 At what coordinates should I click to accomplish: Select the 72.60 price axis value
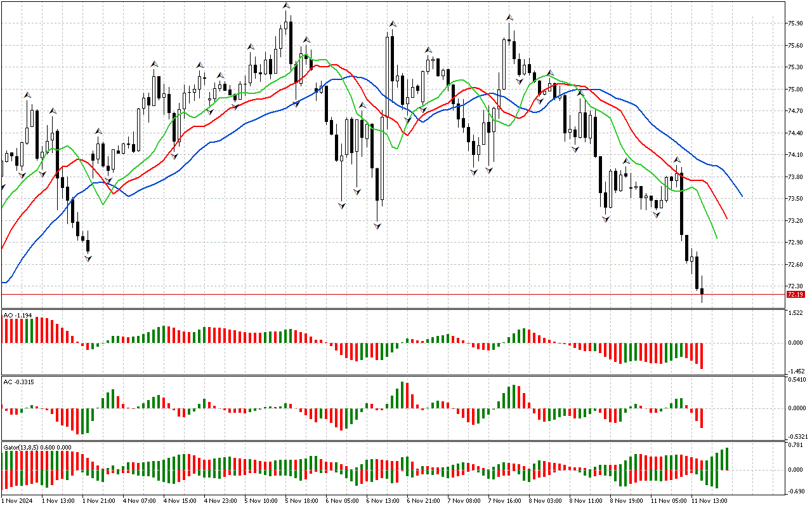tap(796, 265)
